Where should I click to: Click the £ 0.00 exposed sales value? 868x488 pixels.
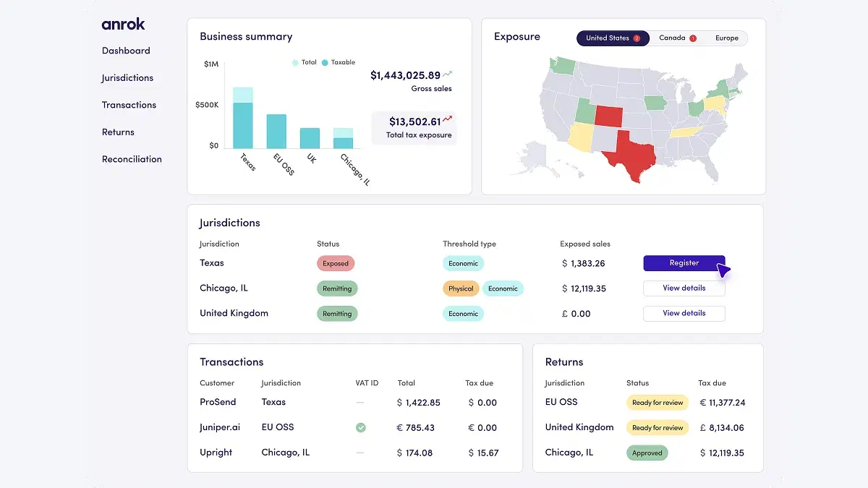(x=576, y=314)
